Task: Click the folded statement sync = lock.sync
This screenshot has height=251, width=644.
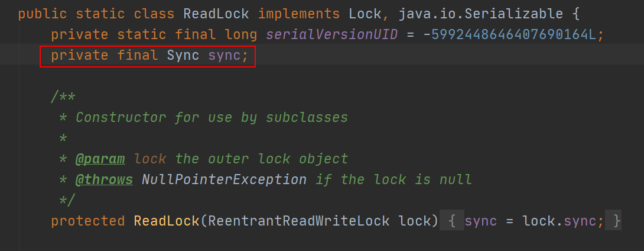Action: click(x=534, y=221)
